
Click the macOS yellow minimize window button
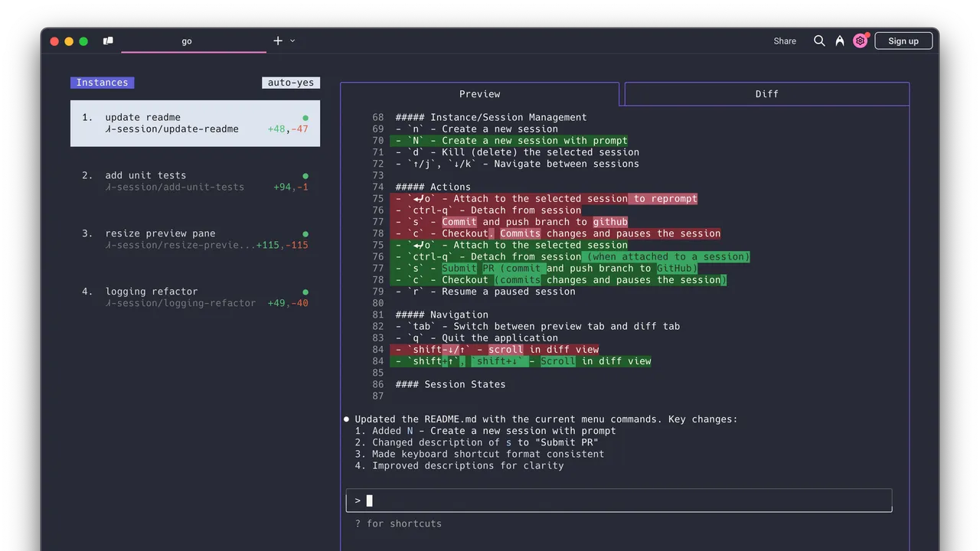click(x=69, y=41)
